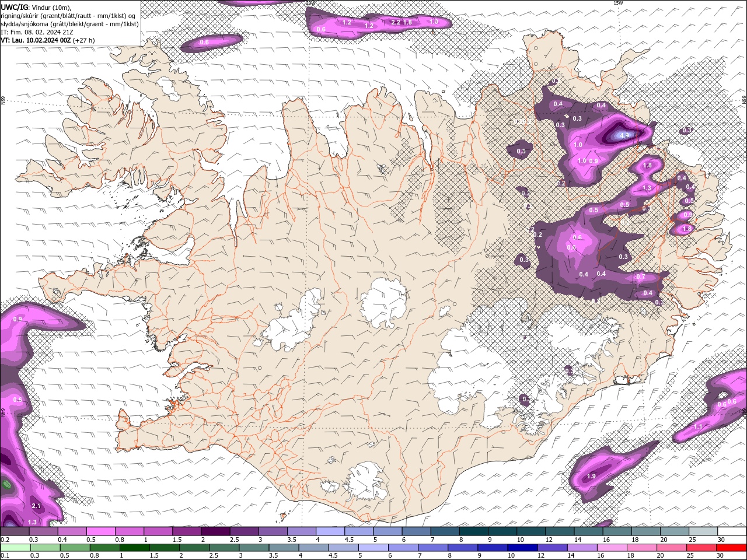Click the dark teal legend swatch labeled 8

pos(474,531)
